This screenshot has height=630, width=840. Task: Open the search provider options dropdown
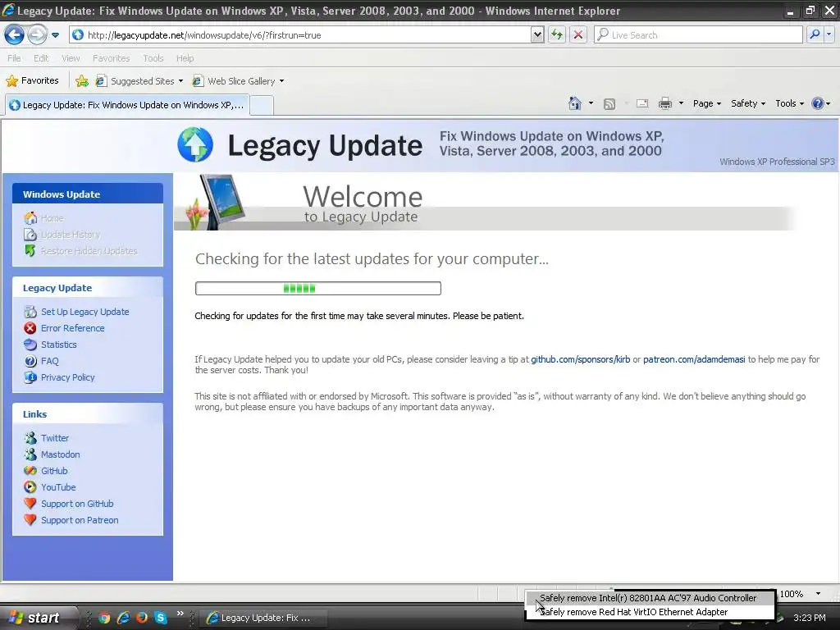click(x=829, y=34)
